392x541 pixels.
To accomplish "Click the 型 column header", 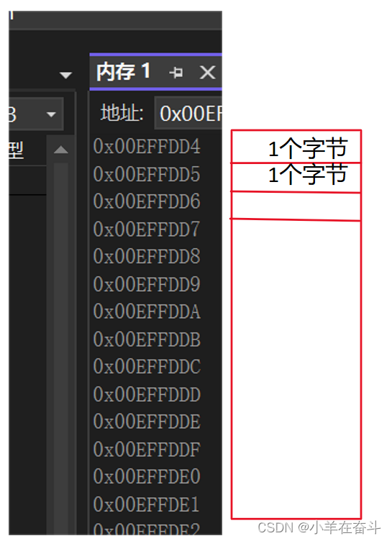I will click(x=16, y=150).
